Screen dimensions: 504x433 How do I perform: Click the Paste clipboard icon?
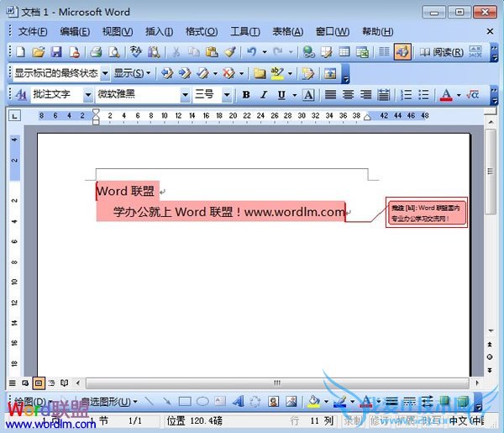click(212, 51)
